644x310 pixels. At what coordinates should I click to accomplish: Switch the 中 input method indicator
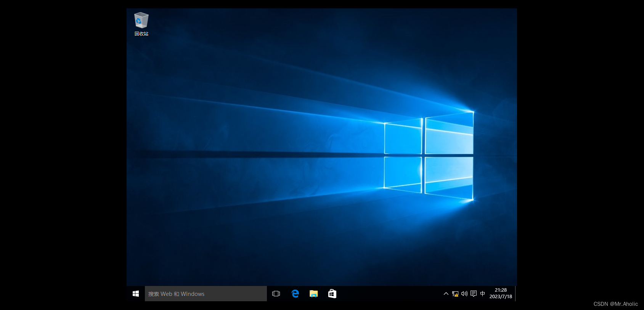pyautogui.click(x=483, y=294)
